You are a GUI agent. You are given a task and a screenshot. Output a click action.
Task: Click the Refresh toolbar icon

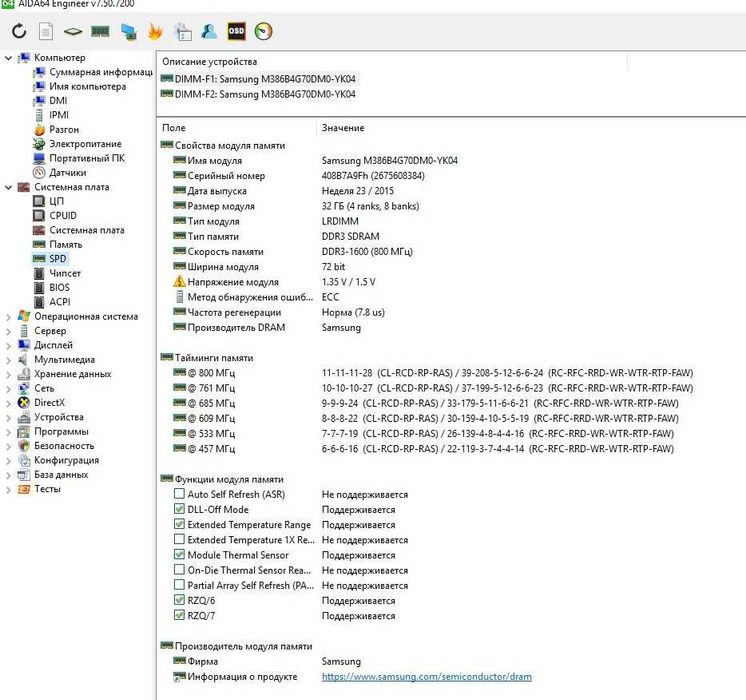point(19,31)
